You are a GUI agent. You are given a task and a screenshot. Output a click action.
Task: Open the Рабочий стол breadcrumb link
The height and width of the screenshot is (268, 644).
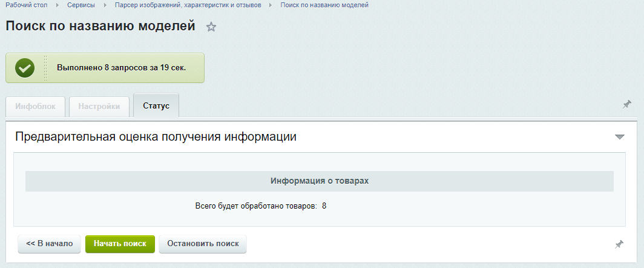tap(26, 5)
